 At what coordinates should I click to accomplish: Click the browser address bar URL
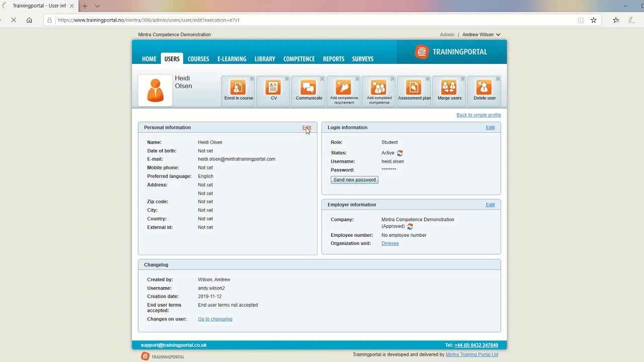click(148, 20)
